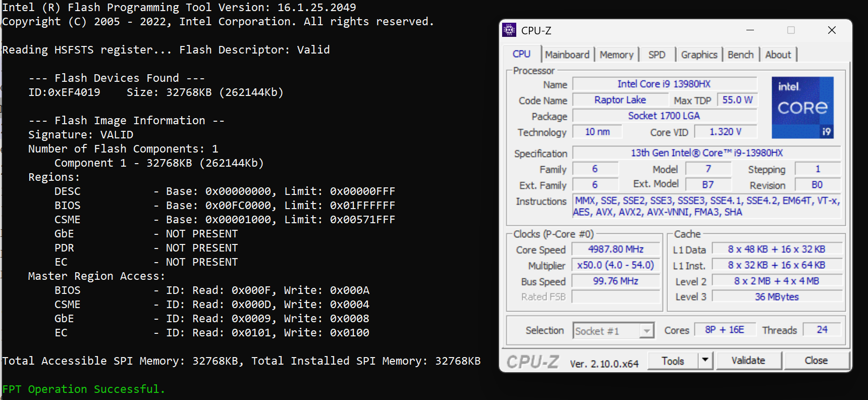The width and height of the screenshot is (868, 400).
Task: Open the About tab
Action: tap(778, 55)
